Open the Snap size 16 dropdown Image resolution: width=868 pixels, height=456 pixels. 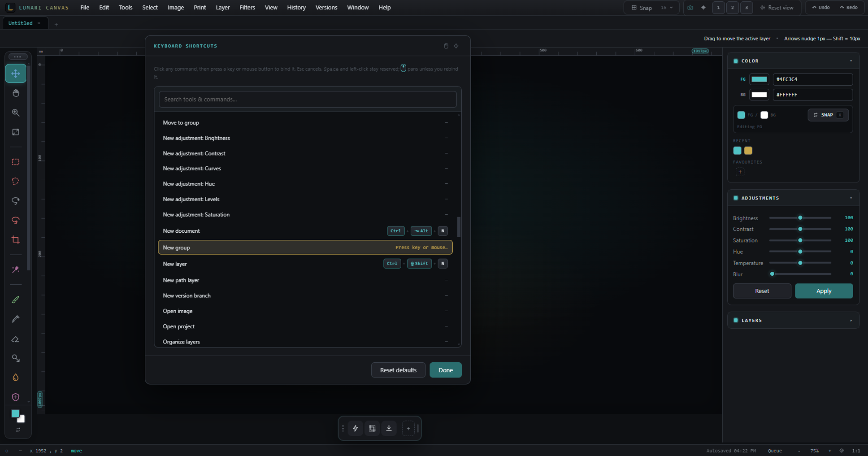[667, 8]
